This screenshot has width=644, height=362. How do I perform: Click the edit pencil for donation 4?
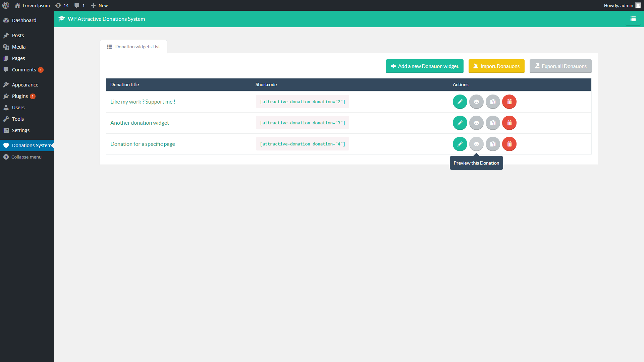(460, 144)
